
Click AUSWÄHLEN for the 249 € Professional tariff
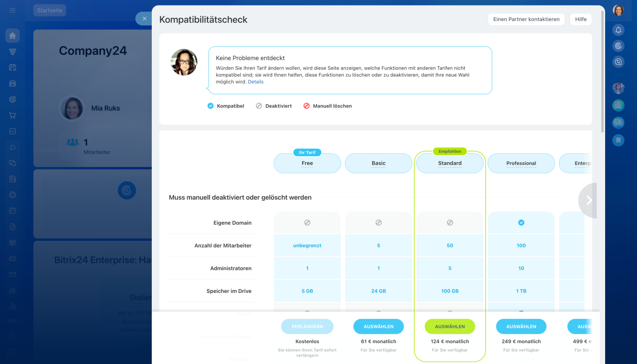(521, 326)
